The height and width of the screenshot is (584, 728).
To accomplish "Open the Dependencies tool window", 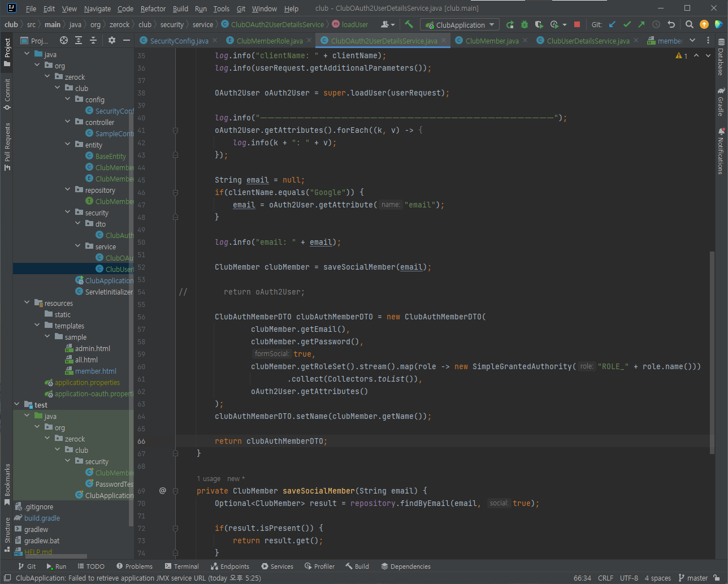I will click(405, 566).
